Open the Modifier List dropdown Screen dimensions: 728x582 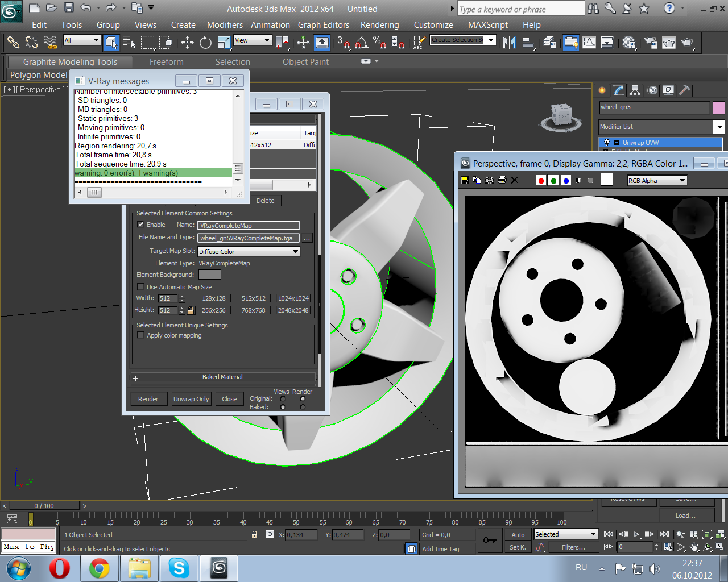click(x=719, y=127)
